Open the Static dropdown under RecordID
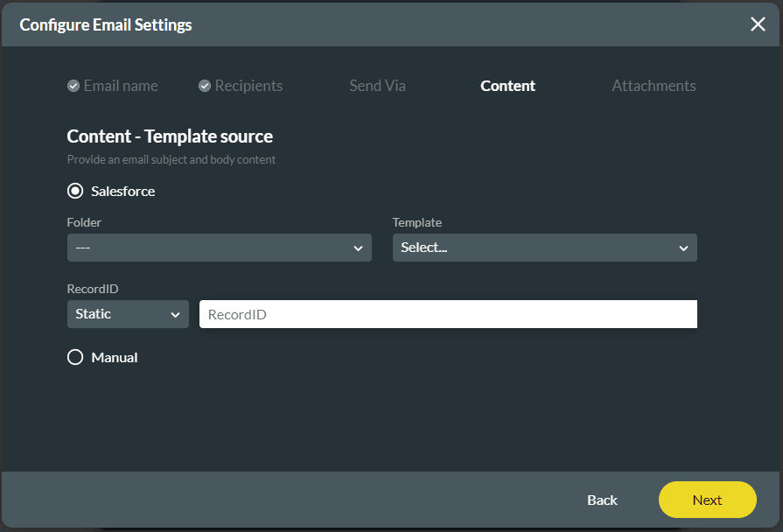783x532 pixels. [x=128, y=314]
